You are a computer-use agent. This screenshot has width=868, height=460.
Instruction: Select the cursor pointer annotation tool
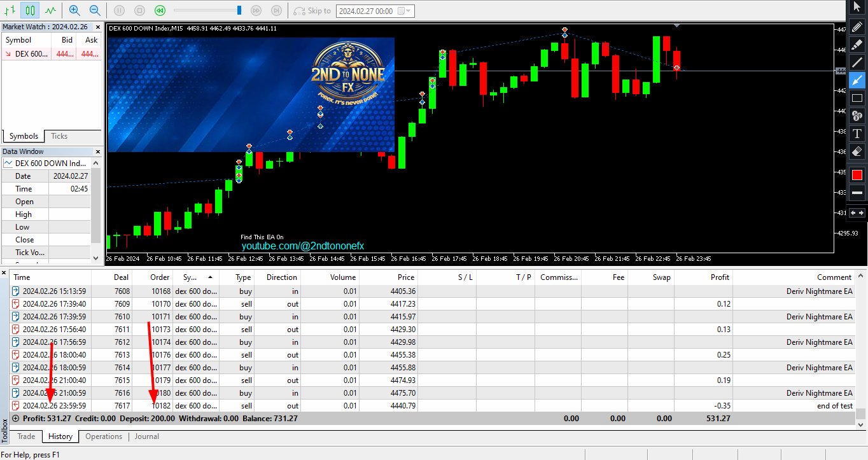pos(857,6)
